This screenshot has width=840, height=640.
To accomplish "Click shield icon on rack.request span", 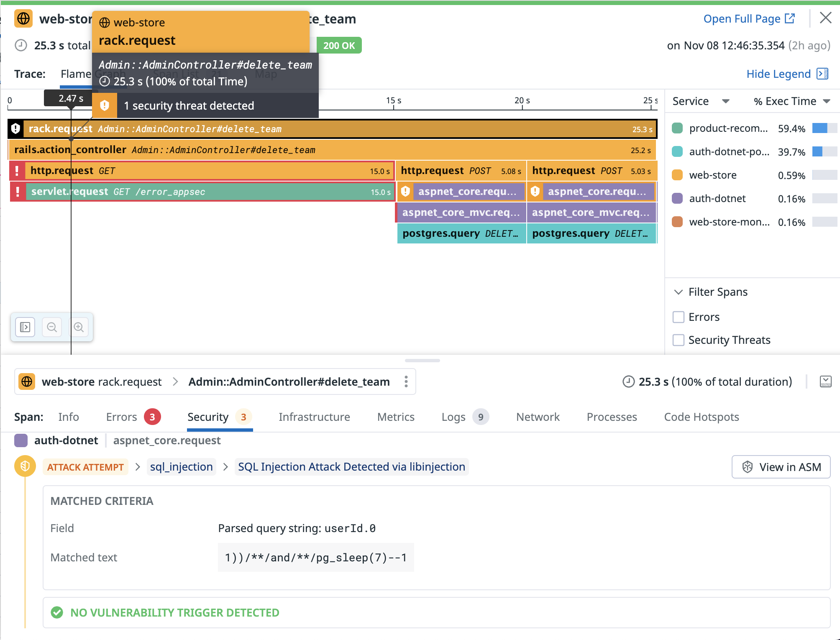I will (x=15, y=129).
